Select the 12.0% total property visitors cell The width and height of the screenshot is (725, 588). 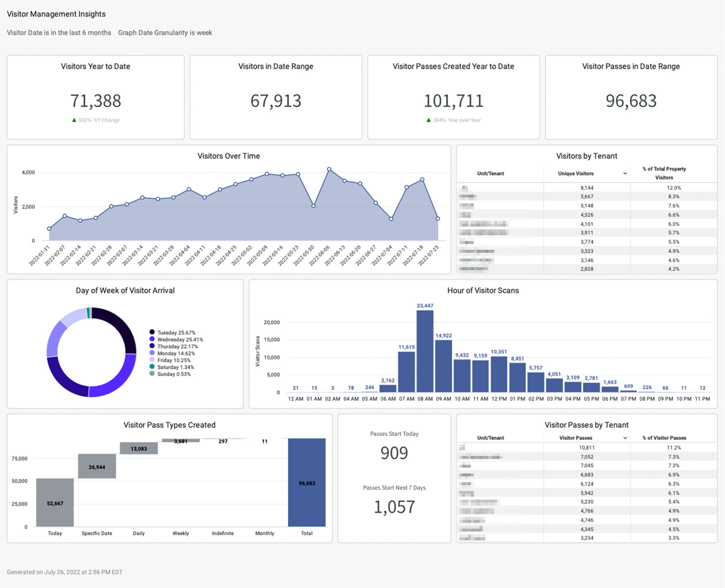click(x=674, y=188)
